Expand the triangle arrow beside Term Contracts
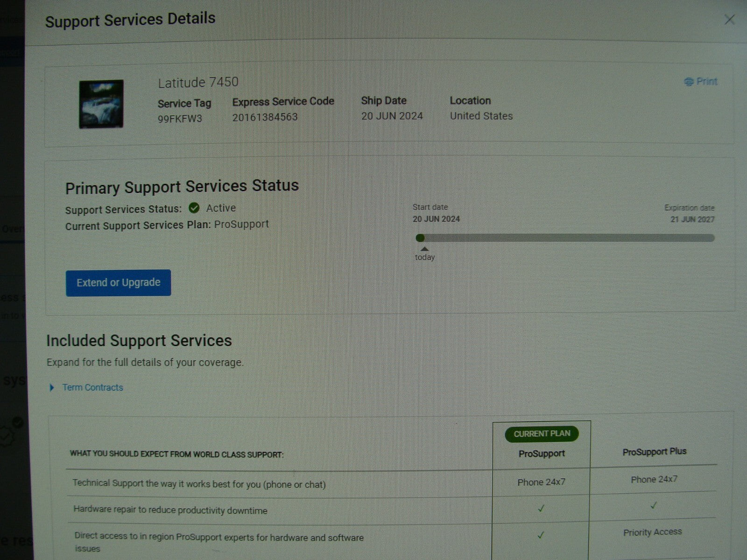Image resolution: width=747 pixels, height=560 pixels. click(52, 388)
